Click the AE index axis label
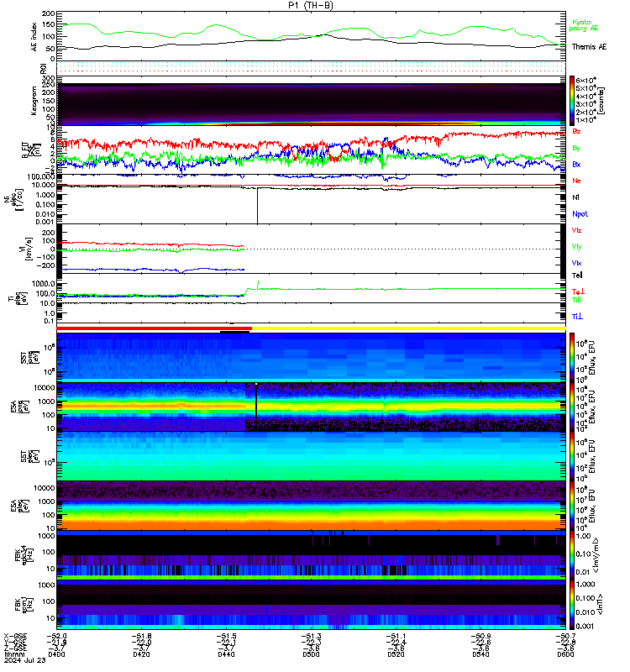Viewport: 630px width, 672px height. point(34,37)
